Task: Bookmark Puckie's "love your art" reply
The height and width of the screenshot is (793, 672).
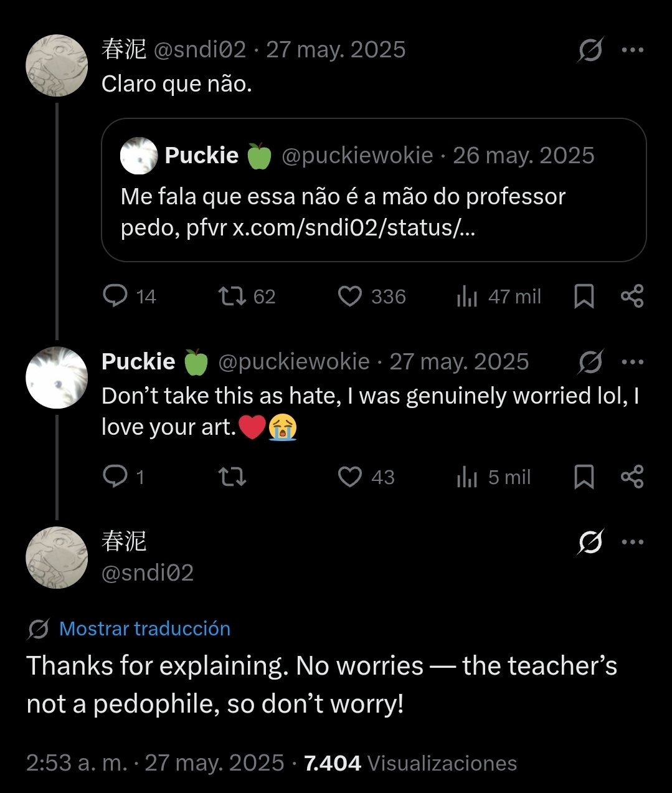Action: 584,477
